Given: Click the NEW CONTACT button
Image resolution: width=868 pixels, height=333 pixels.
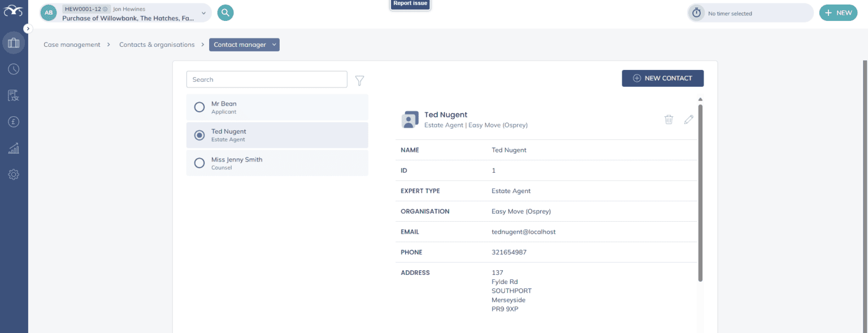Looking at the screenshot, I should click(x=662, y=78).
